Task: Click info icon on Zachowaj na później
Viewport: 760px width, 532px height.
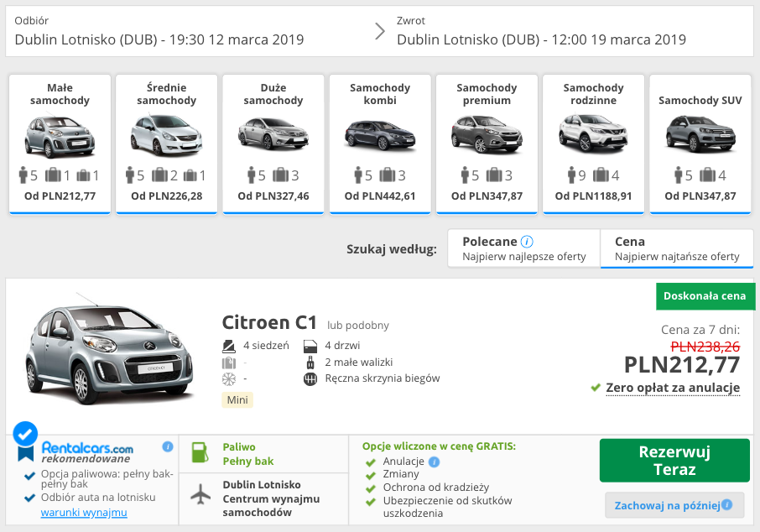Action: 727,504
